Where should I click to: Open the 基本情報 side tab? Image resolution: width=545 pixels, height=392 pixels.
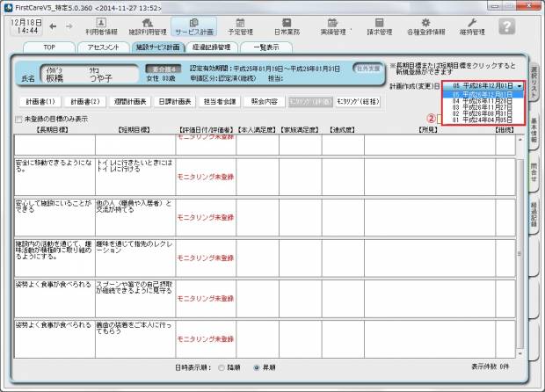[x=535, y=128]
